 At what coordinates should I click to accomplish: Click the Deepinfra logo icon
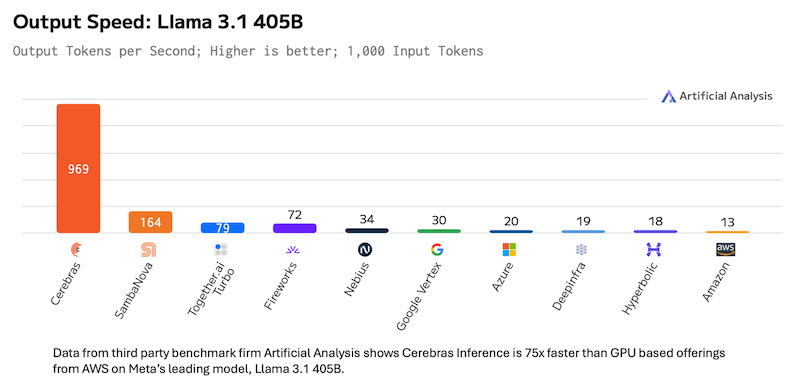click(581, 250)
